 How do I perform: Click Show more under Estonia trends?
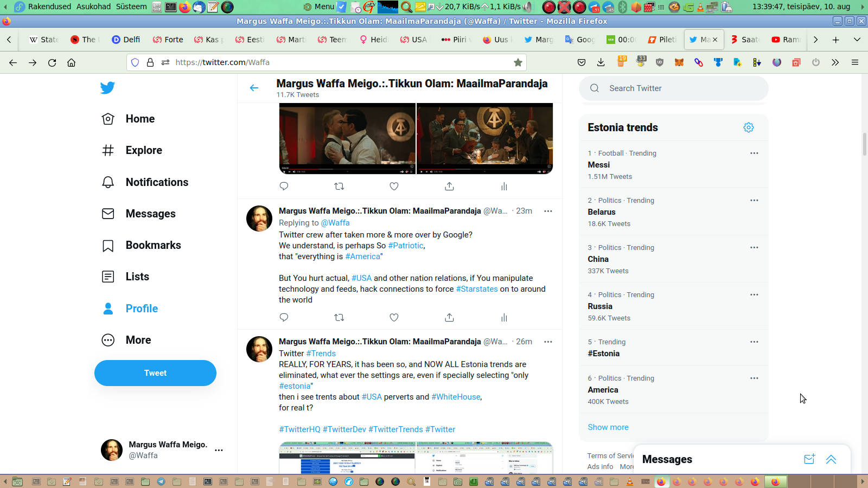tap(608, 427)
